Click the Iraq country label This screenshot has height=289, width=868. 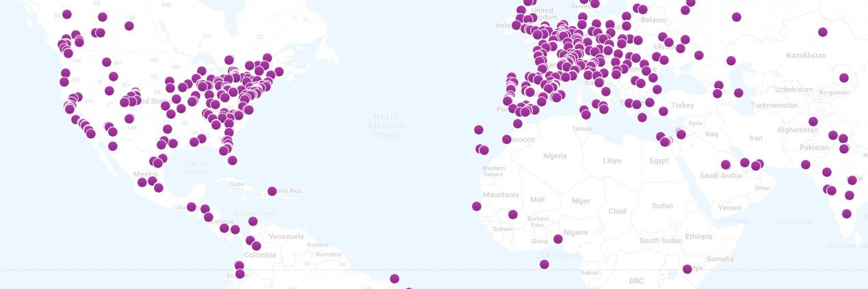click(711, 134)
